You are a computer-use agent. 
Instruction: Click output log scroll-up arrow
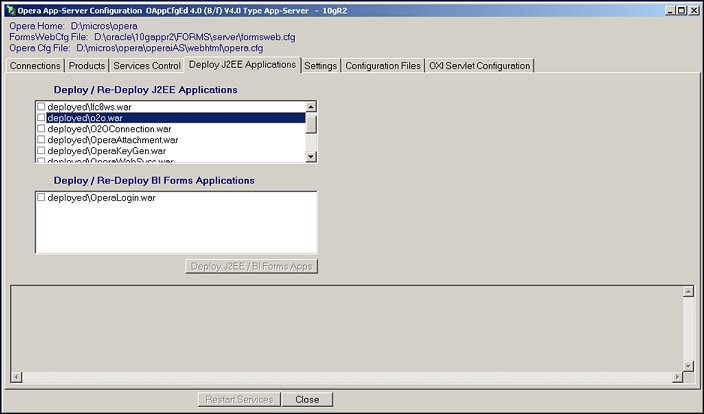click(688, 292)
